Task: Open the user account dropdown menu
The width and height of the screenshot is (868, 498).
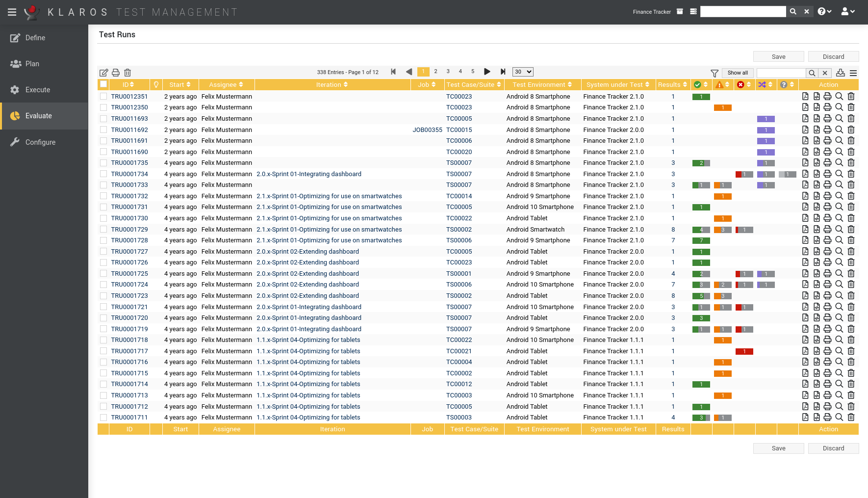Action: (x=848, y=11)
